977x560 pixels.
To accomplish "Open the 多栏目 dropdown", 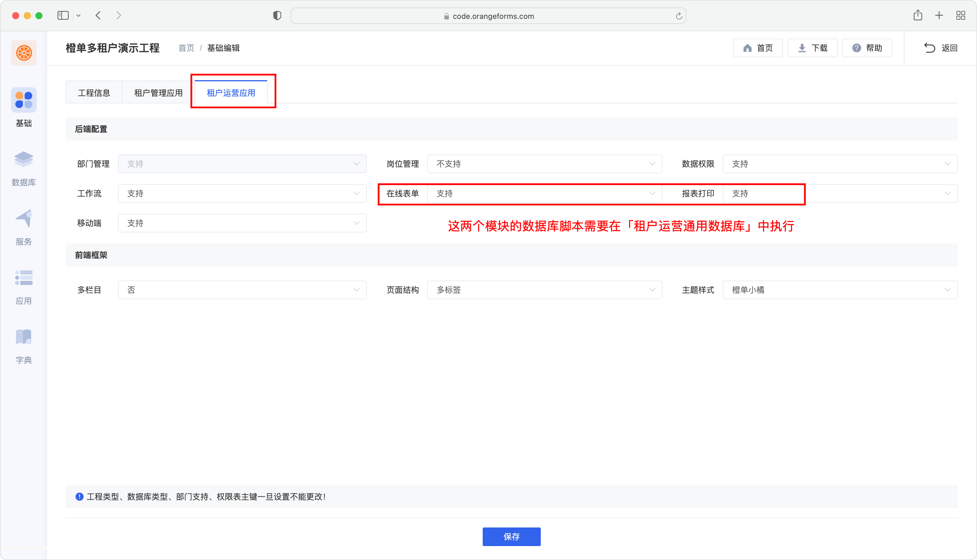I will click(242, 290).
